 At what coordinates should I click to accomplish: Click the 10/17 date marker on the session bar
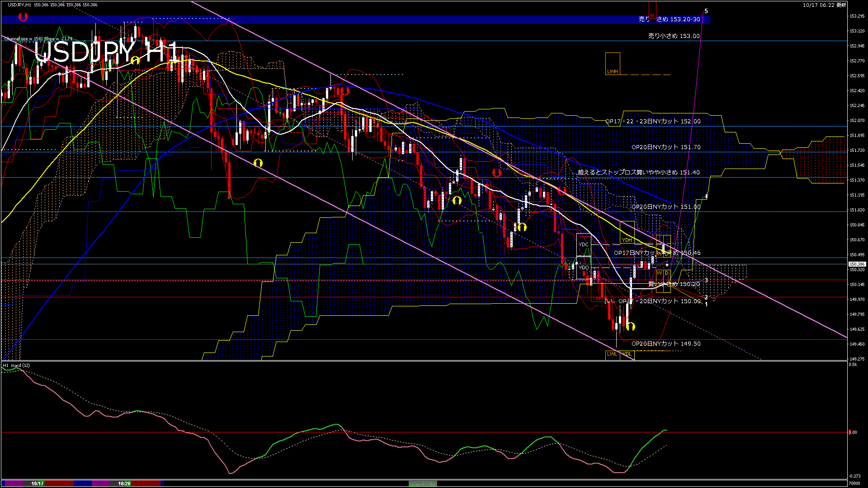38,483
